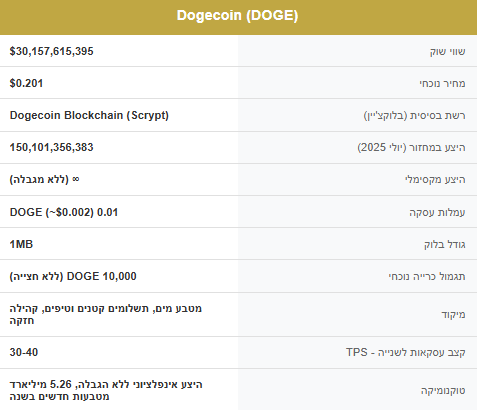The width and height of the screenshot is (477, 410).
Task: Click the תגמול כרייה נוכחי label
Action: point(427,276)
